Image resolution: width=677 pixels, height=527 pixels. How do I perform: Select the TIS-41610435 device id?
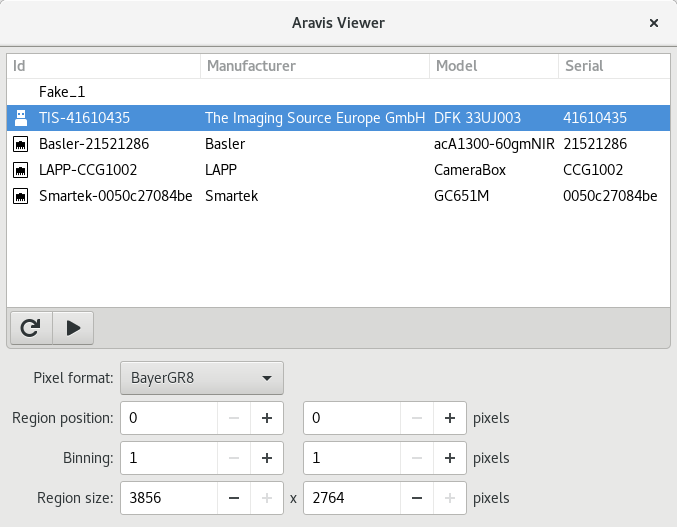(84, 118)
